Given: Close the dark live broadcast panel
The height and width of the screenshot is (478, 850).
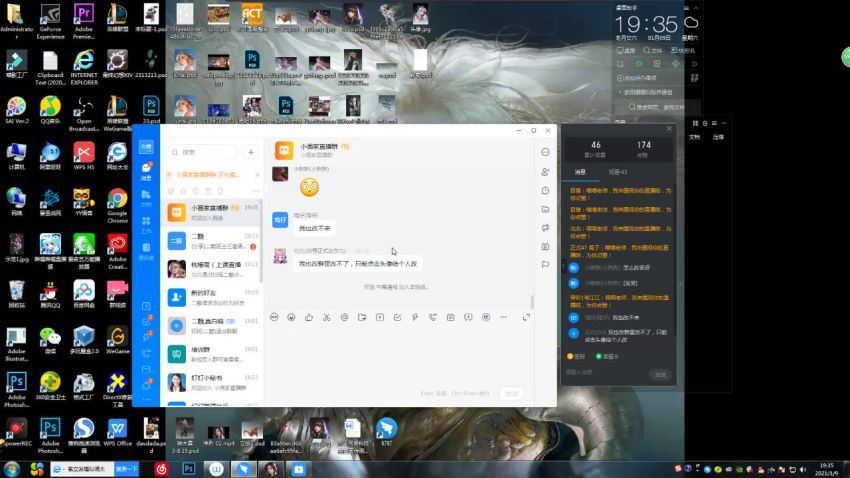Looking at the screenshot, I should click(668, 129).
